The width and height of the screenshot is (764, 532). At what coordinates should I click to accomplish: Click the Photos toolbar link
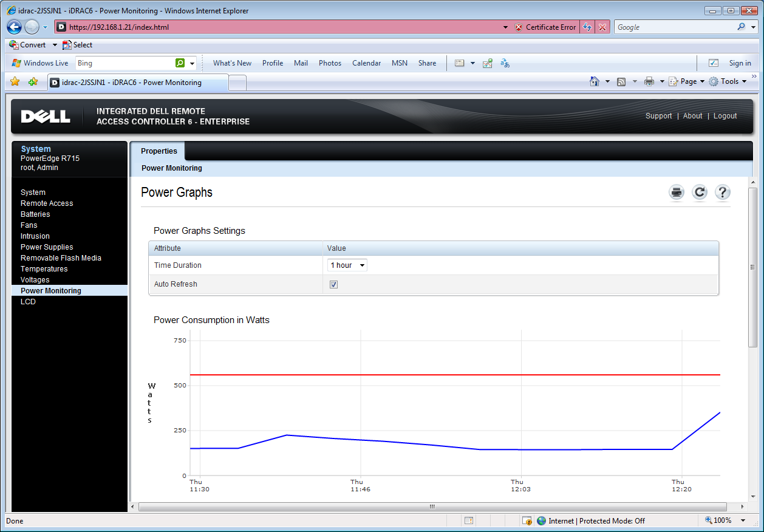[x=330, y=63]
